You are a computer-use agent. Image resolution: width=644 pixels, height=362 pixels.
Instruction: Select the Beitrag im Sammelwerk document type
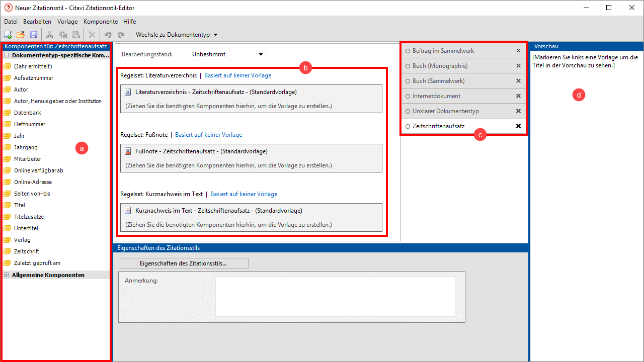coord(443,51)
